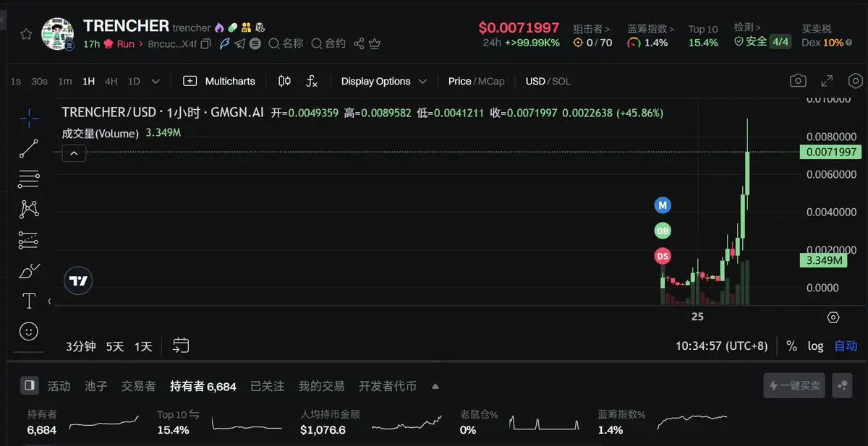Select the forecast measurement tool
868x446 pixels.
coord(29,240)
